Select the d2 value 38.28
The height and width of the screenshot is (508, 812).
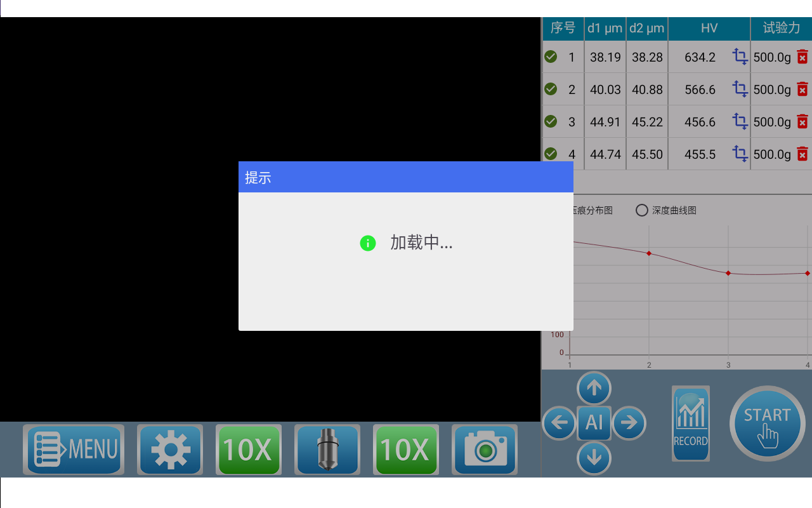click(x=647, y=57)
